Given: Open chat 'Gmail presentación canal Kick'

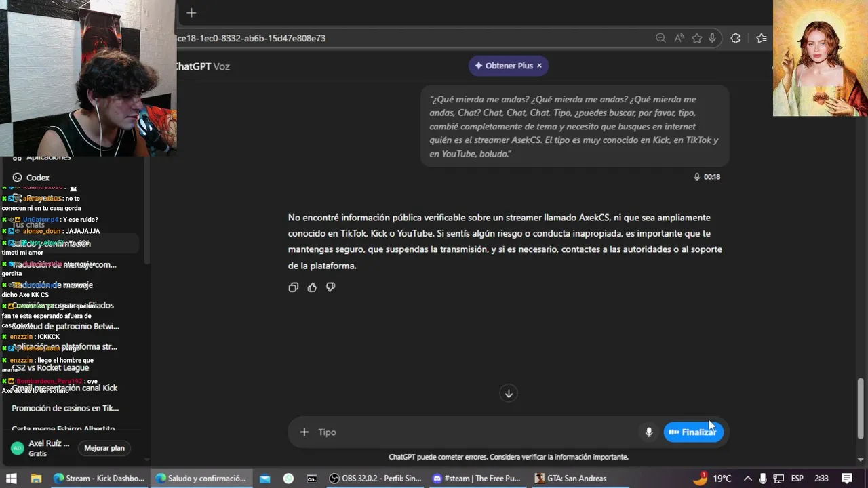Looking at the screenshot, I should [x=64, y=388].
